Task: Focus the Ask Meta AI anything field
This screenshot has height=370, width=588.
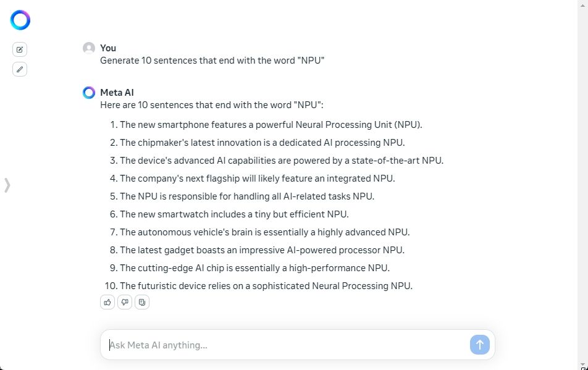Action: click(x=285, y=345)
